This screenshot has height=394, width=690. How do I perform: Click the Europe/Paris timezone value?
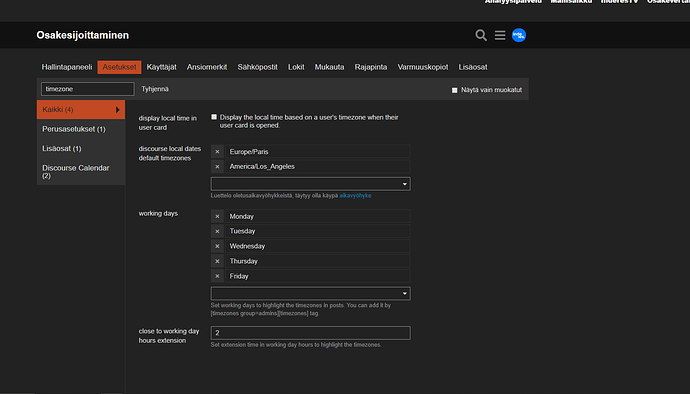[318, 152]
